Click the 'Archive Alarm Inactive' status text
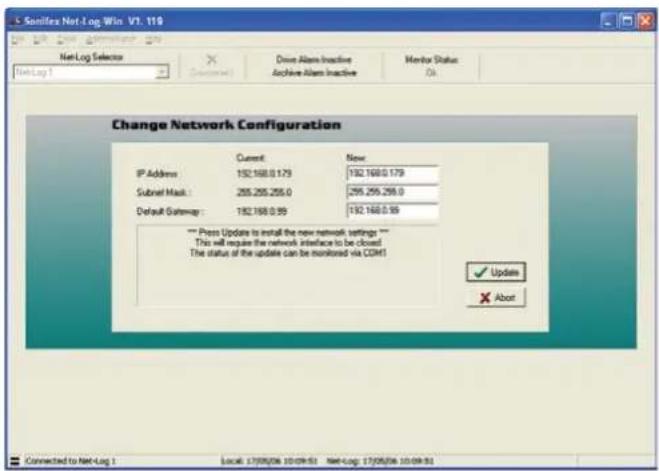The width and height of the screenshot is (659, 471). pyautogui.click(x=314, y=73)
